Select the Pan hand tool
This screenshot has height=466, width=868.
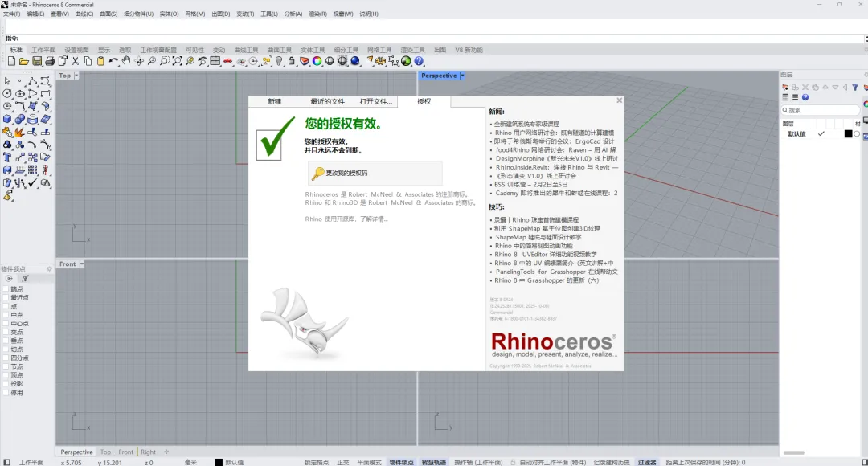pos(126,61)
